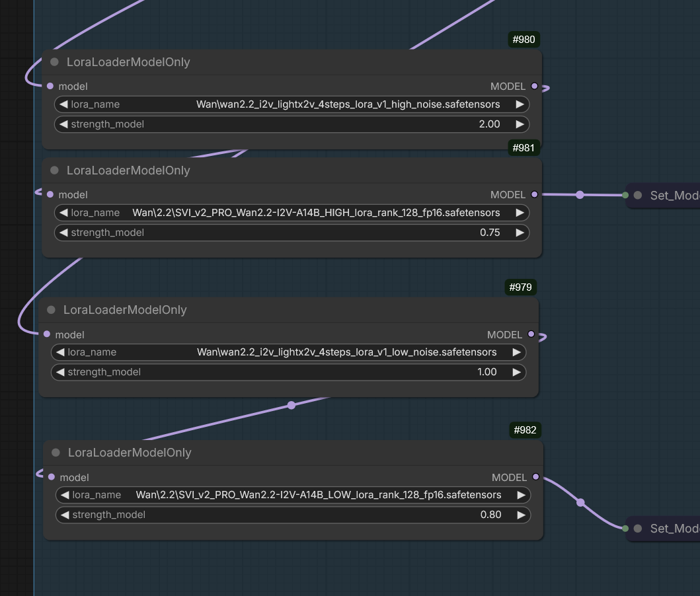The width and height of the screenshot is (700, 596).
Task: Select previous lora in SVI HIGH lora node
Action: (x=63, y=213)
